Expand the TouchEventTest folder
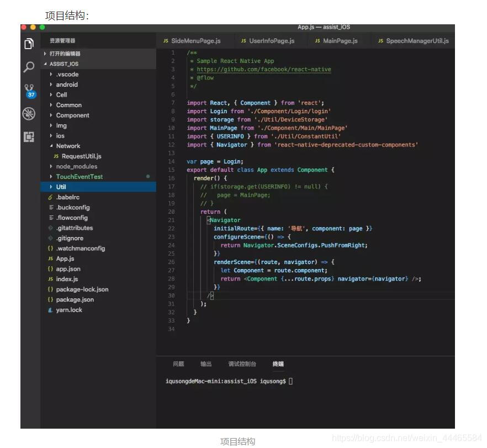487x448 pixels. point(51,176)
